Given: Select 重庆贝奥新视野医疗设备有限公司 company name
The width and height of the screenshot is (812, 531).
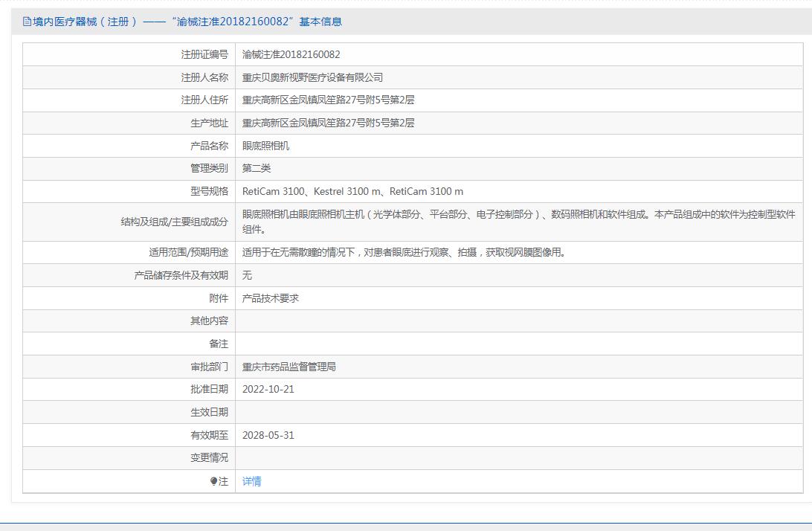Looking at the screenshot, I should pyautogui.click(x=313, y=77).
